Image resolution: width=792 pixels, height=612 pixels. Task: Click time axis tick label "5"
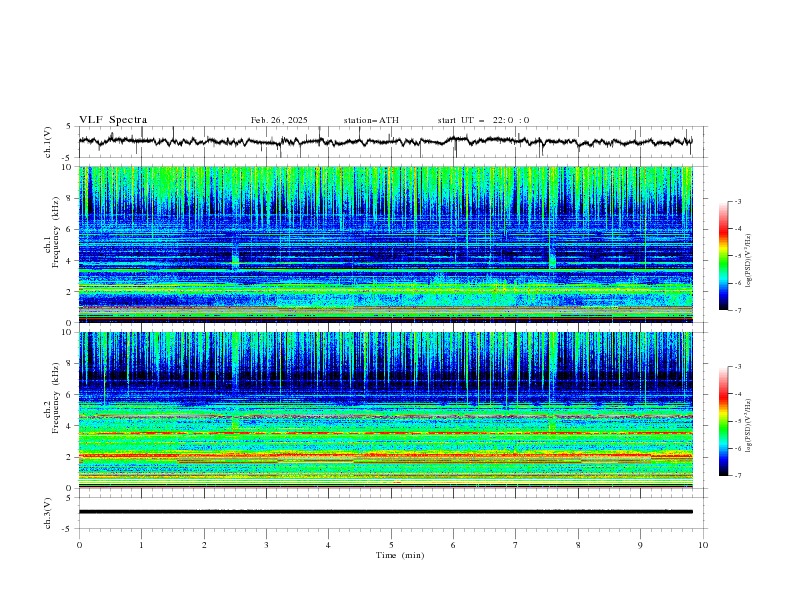tap(391, 545)
